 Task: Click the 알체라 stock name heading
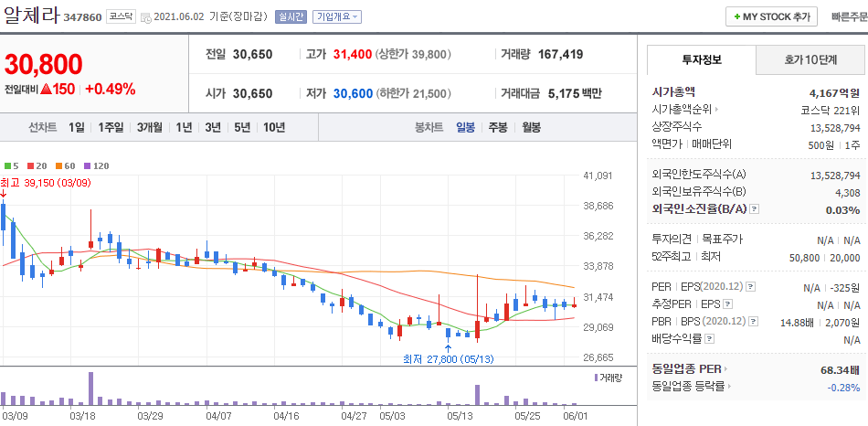(x=32, y=15)
